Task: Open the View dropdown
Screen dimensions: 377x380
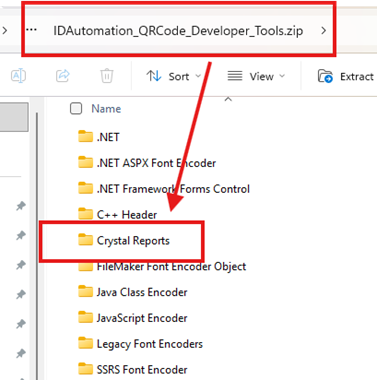Action: click(x=256, y=77)
